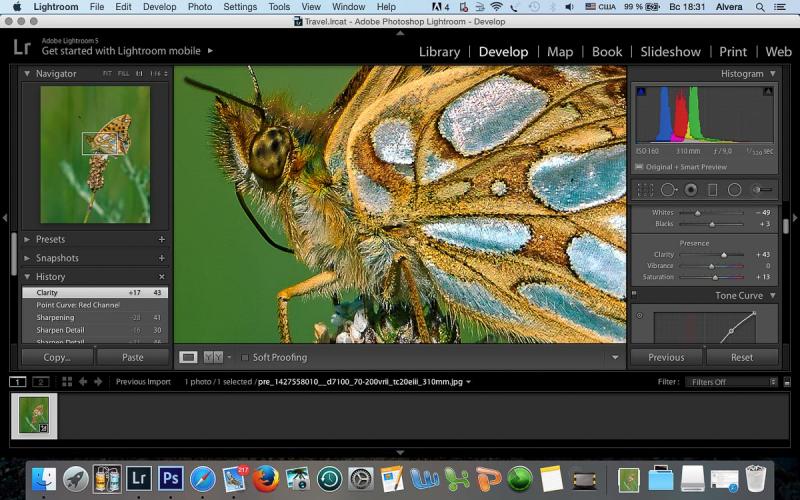
Task: Select the Clarity history step
Action: [95, 292]
